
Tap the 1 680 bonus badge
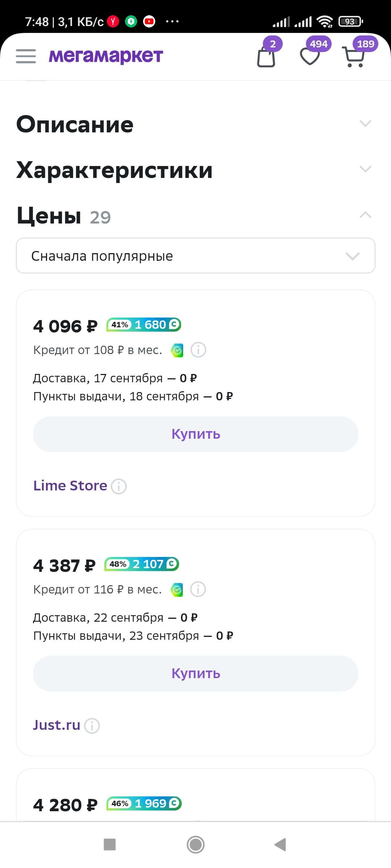[x=144, y=325]
